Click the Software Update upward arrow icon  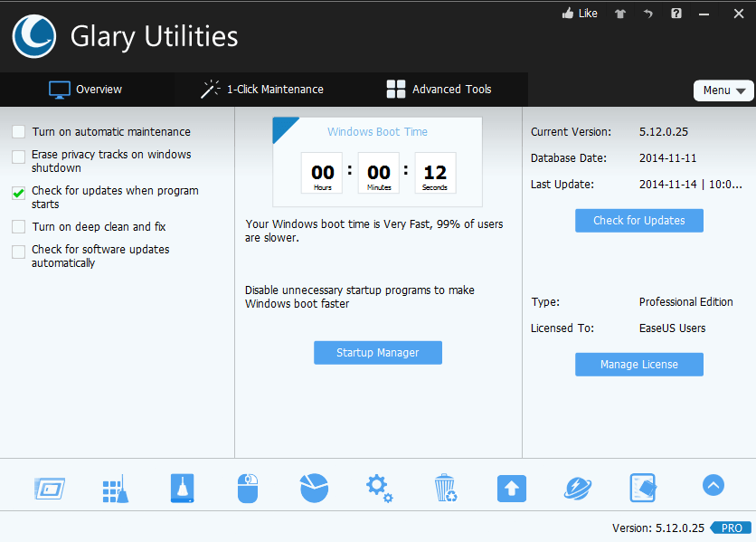point(511,489)
